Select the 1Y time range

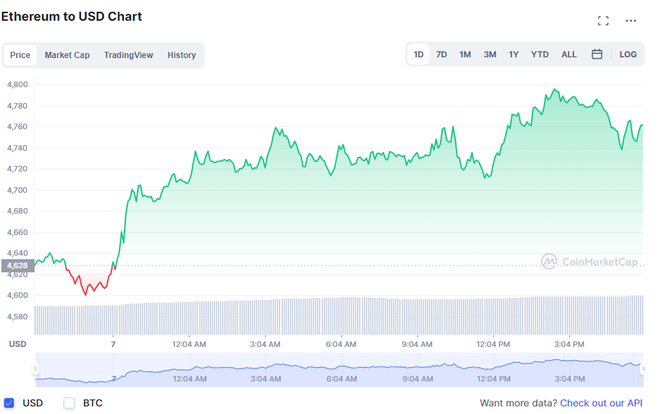point(513,54)
